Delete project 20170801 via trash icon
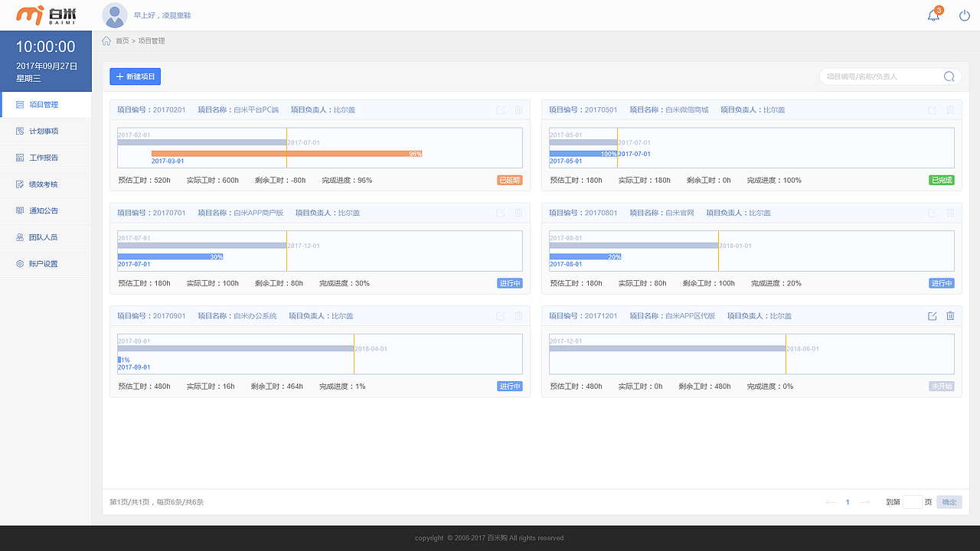Viewport: 980px width, 551px height. tap(950, 213)
